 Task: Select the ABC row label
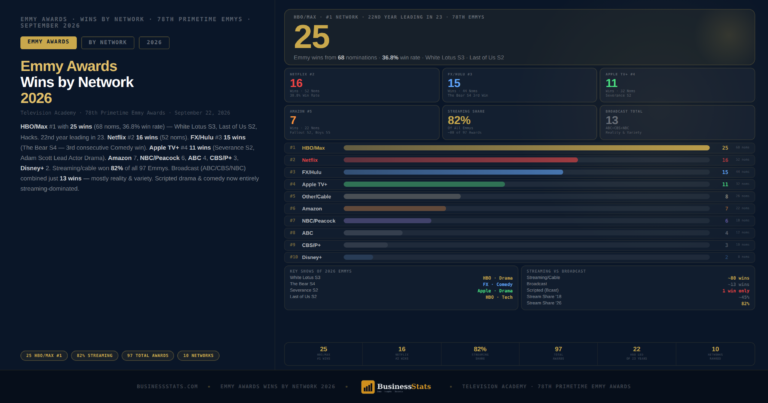click(307, 233)
